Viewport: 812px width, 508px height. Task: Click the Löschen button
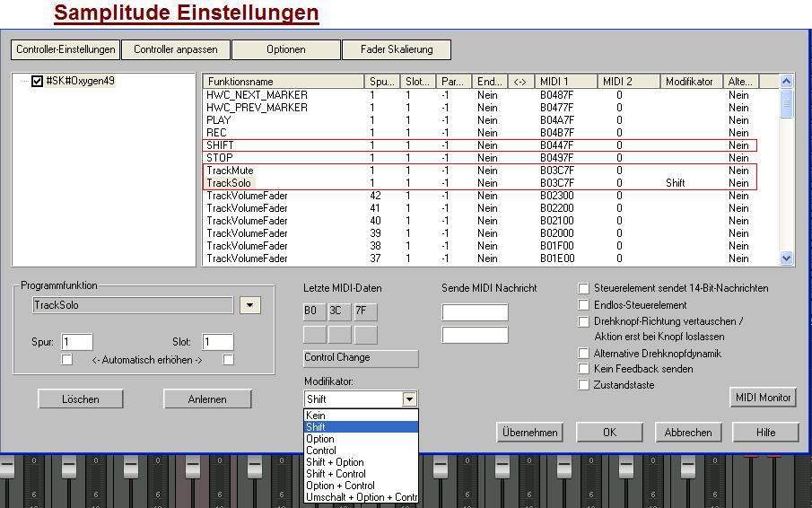point(80,399)
